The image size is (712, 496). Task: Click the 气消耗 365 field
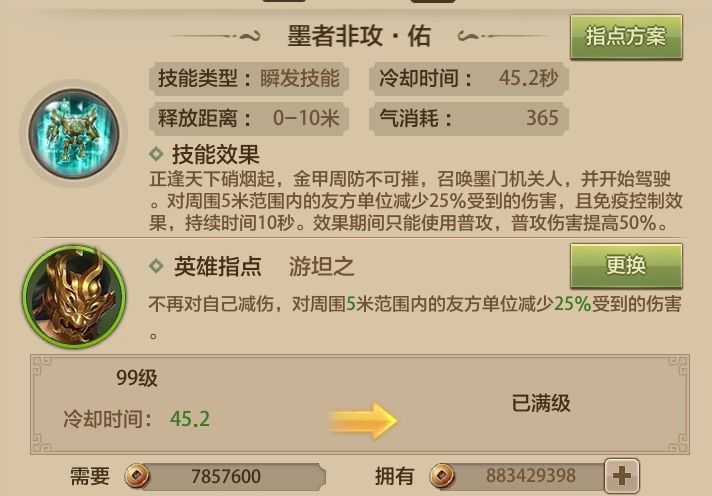coord(469,118)
